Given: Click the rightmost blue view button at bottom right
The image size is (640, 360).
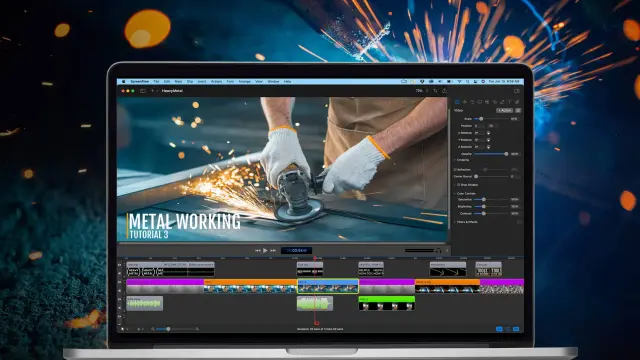Looking at the screenshot, I should [516, 329].
